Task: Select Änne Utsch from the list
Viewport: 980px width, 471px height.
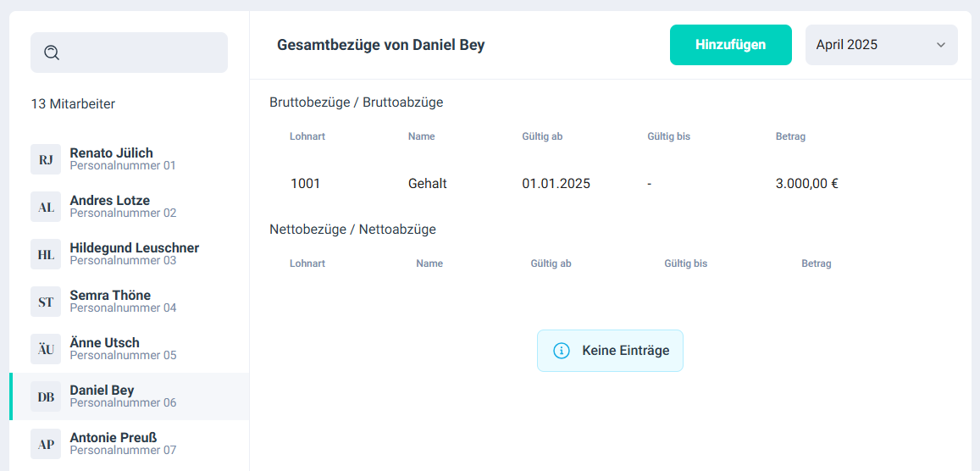Action: (x=105, y=343)
